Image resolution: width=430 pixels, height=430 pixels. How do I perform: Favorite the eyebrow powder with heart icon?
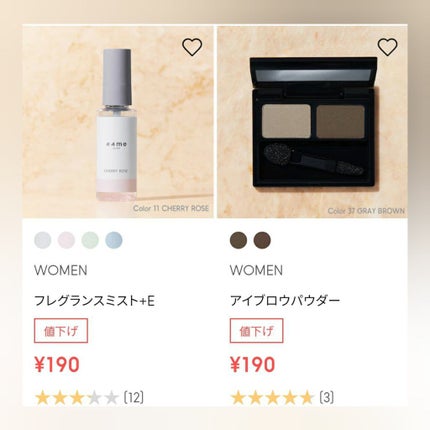[387, 47]
